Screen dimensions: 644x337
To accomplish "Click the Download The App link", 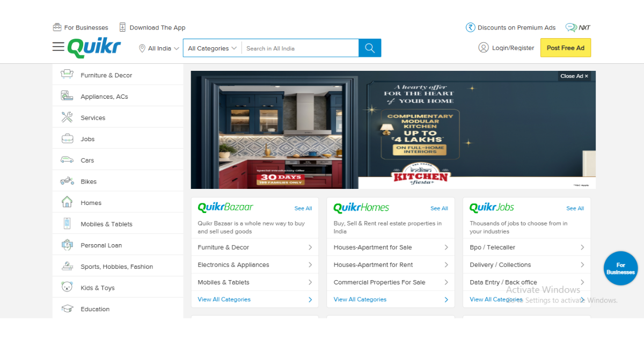I will click(157, 27).
